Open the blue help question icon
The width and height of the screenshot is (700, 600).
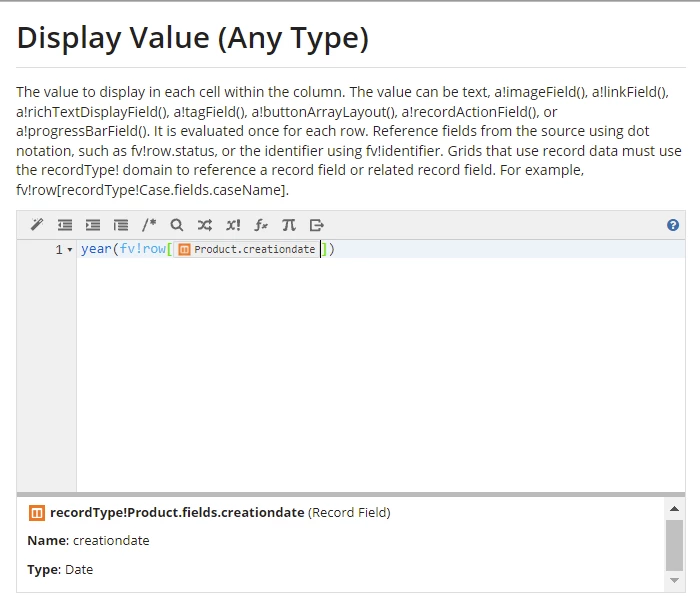pyautogui.click(x=673, y=225)
